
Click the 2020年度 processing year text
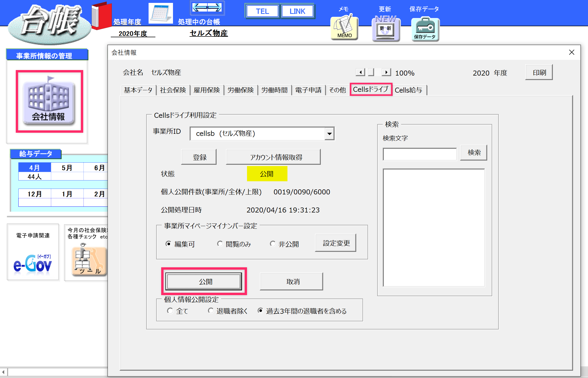[133, 33]
